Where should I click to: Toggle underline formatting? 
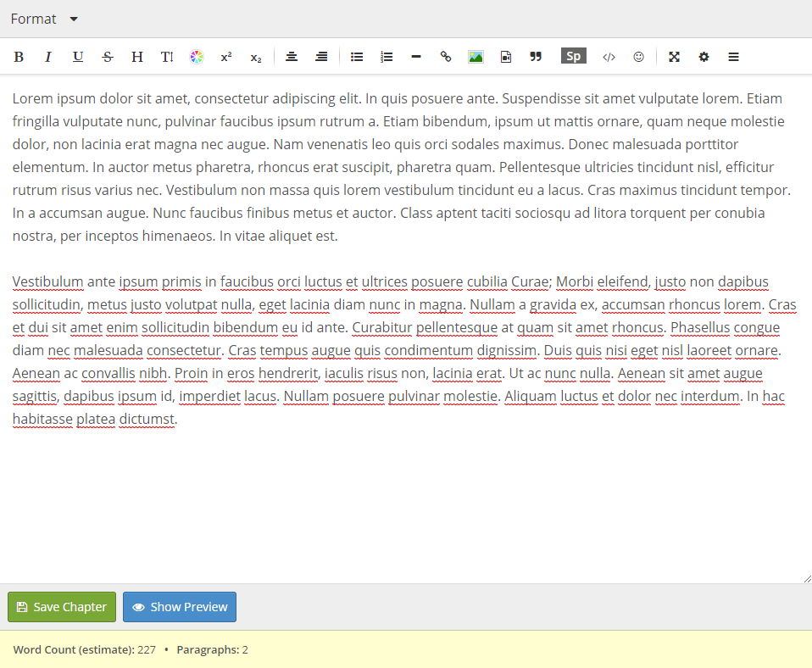click(78, 56)
